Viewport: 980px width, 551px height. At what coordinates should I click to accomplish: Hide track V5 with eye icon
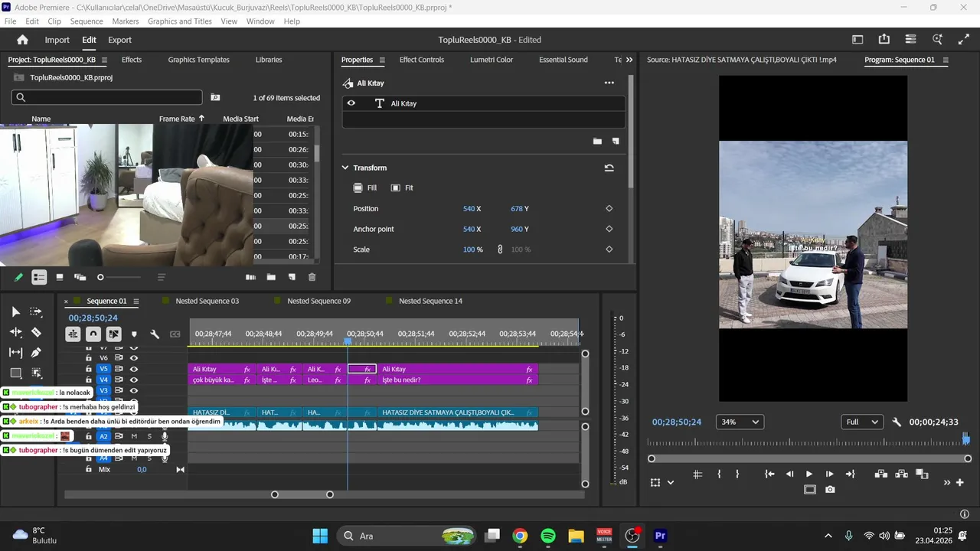coord(134,369)
